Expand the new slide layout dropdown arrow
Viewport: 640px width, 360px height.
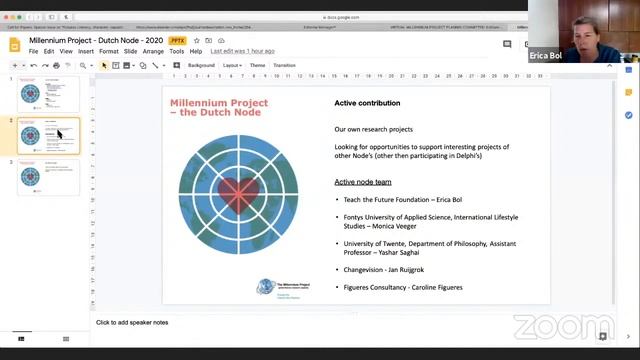click(x=24, y=65)
